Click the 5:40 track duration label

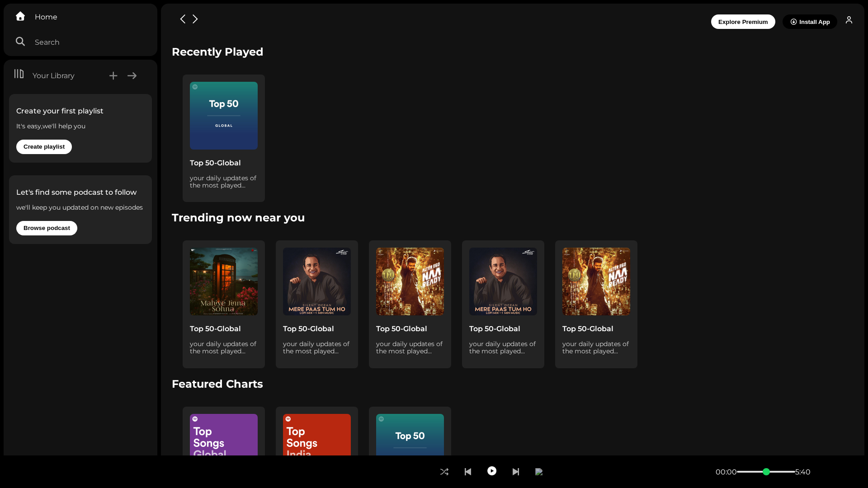[x=803, y=472]
